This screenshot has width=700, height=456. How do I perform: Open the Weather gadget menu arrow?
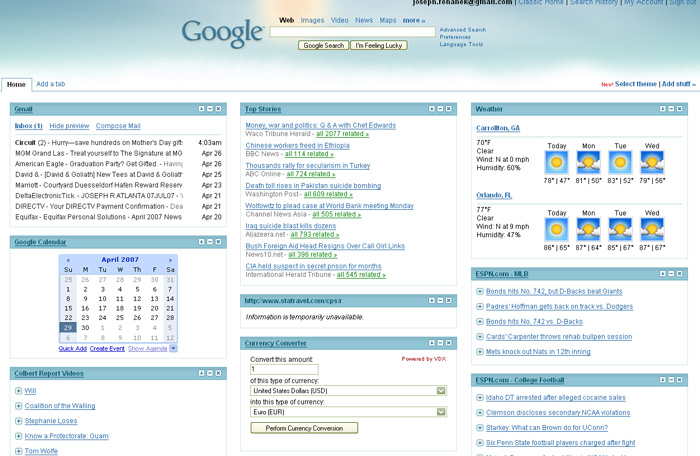click(x=662, y=109)
